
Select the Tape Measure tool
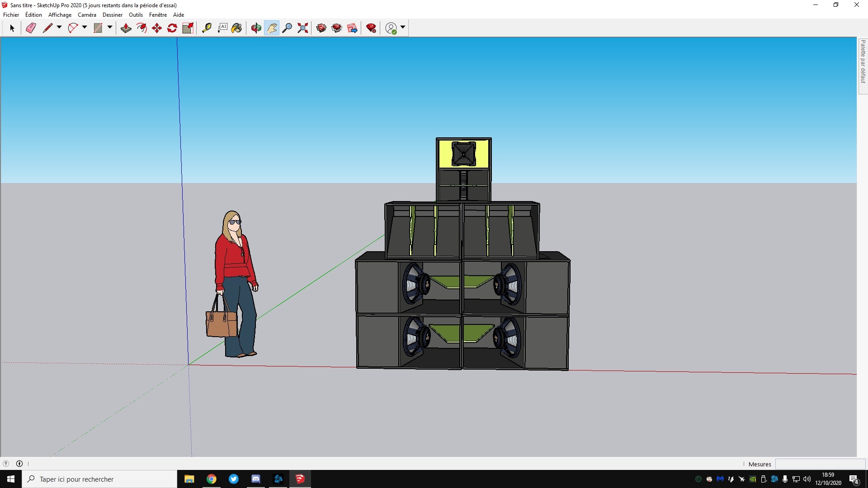point(207,28)
